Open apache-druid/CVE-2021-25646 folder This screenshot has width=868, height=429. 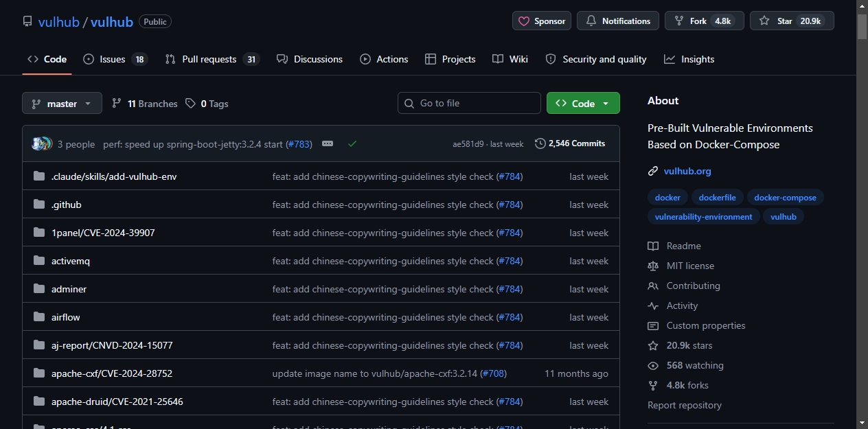[117, 402]
